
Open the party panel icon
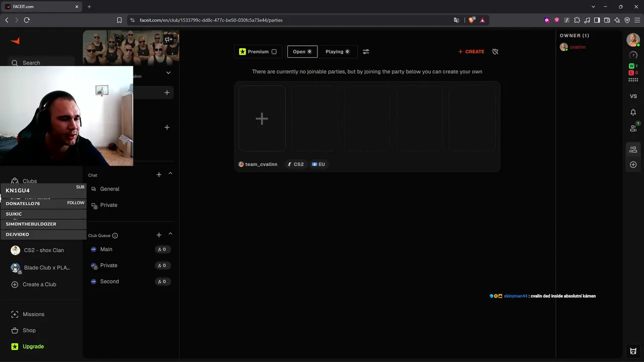tap(633, 149)
